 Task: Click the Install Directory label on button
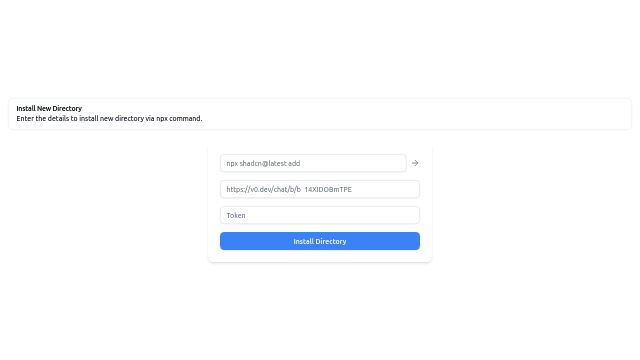pyautogui.click(x=320, y=241)
